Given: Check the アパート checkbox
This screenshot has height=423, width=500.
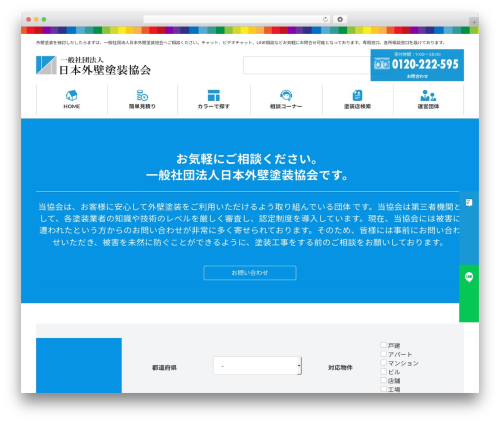Looking at the screenshot, I should tap(384, 354).
